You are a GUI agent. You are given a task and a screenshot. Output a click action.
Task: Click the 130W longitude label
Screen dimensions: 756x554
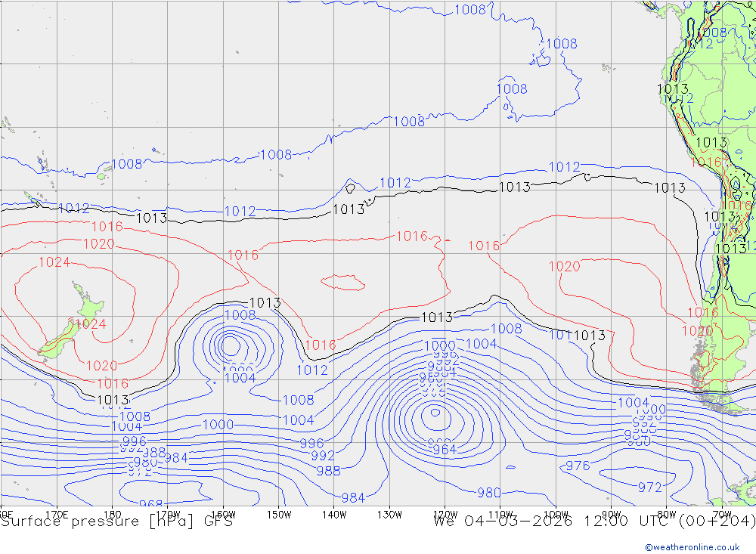(389, 515)
